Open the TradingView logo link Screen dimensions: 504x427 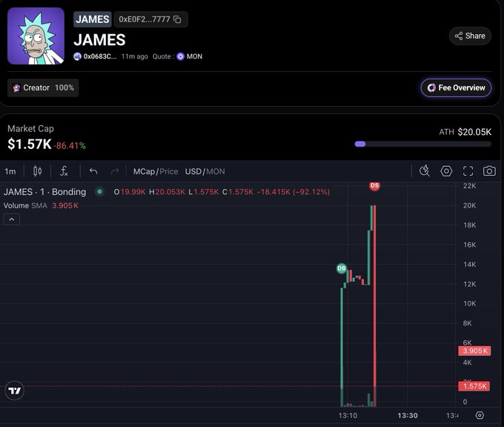point(15,391)
